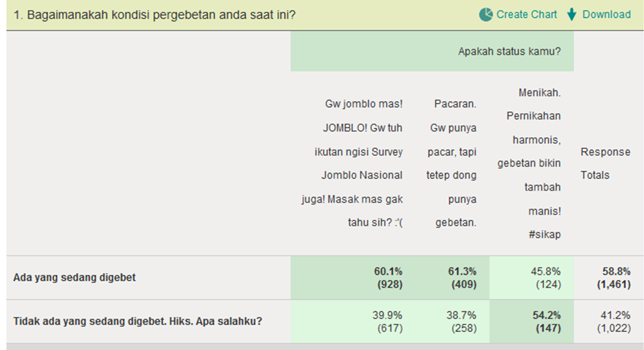This screenshot has width=644, height=350.
Task: Click the 'Apakah status kamu?' header
Action: pyautogui.click(x=509, y=52)
